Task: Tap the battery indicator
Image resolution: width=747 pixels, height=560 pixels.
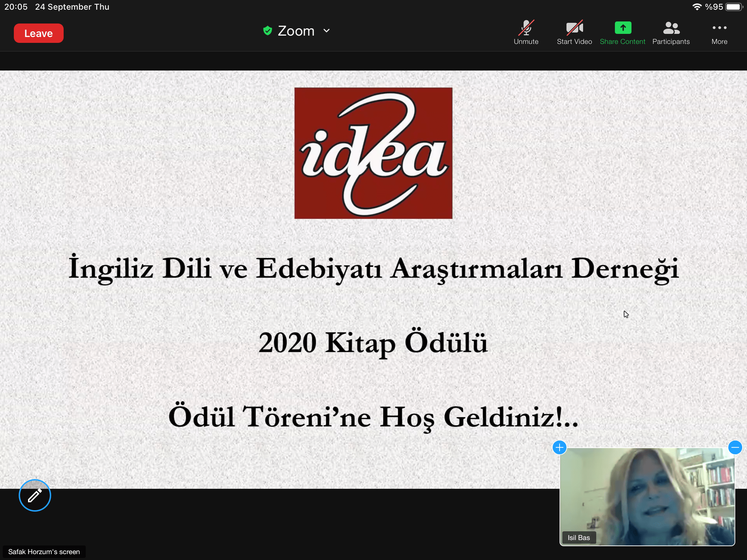Action: (x=734, y=7)
